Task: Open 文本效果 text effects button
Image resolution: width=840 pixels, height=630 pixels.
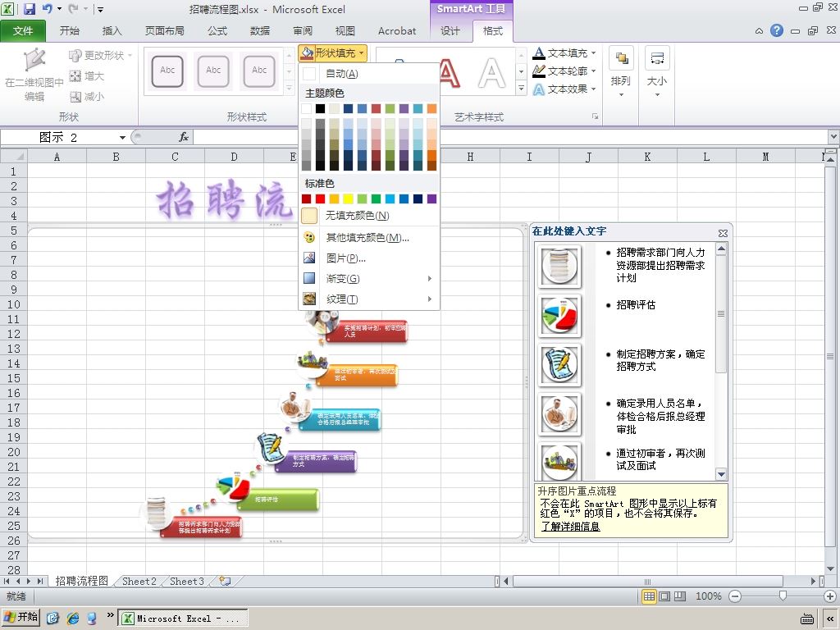Action: click(x=564, y=89)
